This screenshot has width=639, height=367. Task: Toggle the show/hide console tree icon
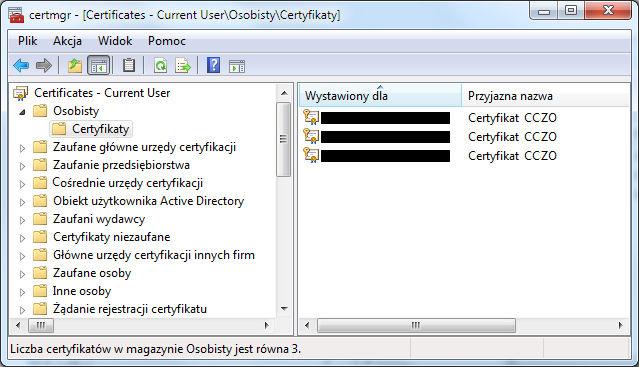[x=99, y=65]
